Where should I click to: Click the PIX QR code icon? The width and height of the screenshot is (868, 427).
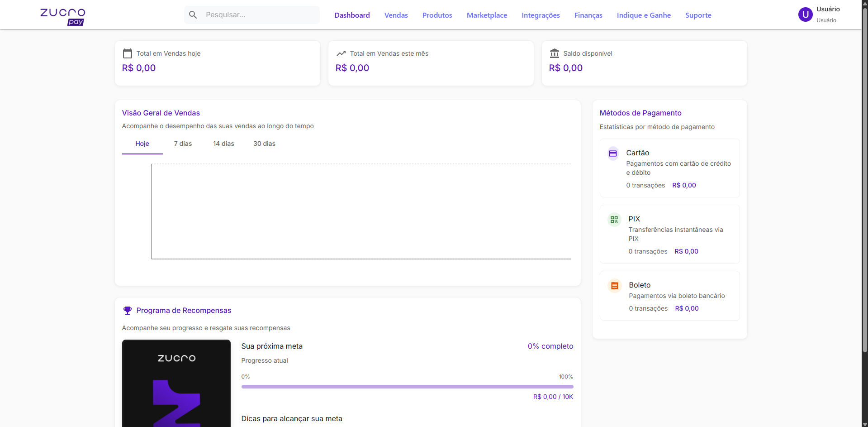614,219
